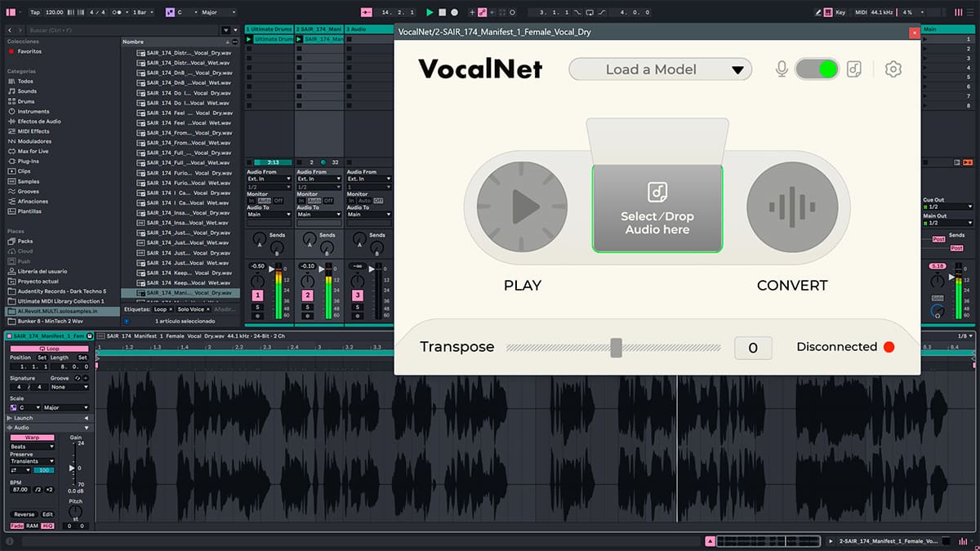Open the Afinaciones browser category
This screenshot has width=980, height=551.
click(x=33, y=201)
